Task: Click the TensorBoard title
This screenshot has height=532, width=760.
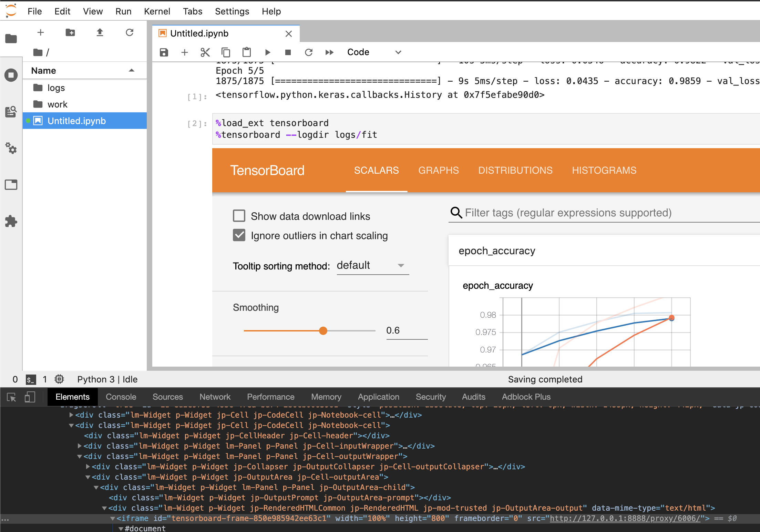Action: (x=267, y=170)
